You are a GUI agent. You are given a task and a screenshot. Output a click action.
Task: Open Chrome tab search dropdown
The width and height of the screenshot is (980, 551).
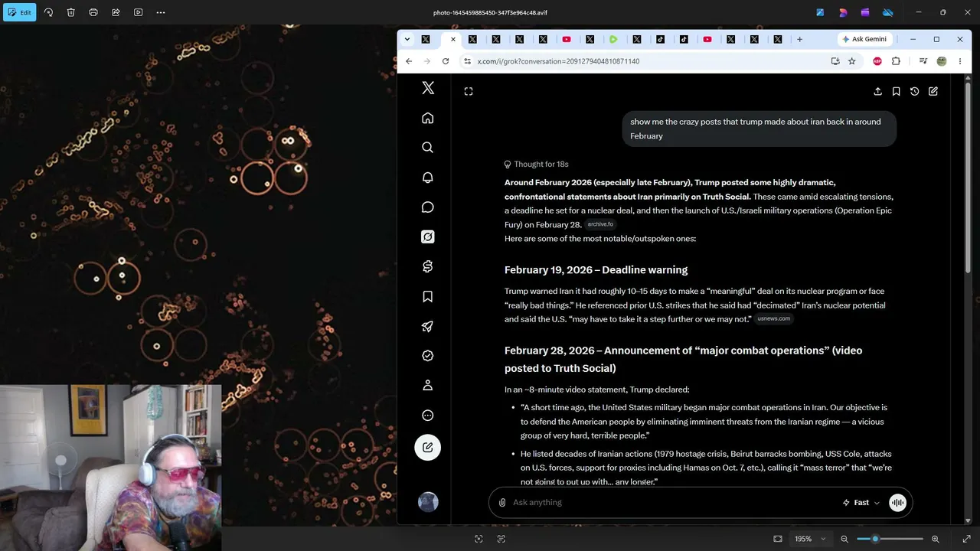407,39
